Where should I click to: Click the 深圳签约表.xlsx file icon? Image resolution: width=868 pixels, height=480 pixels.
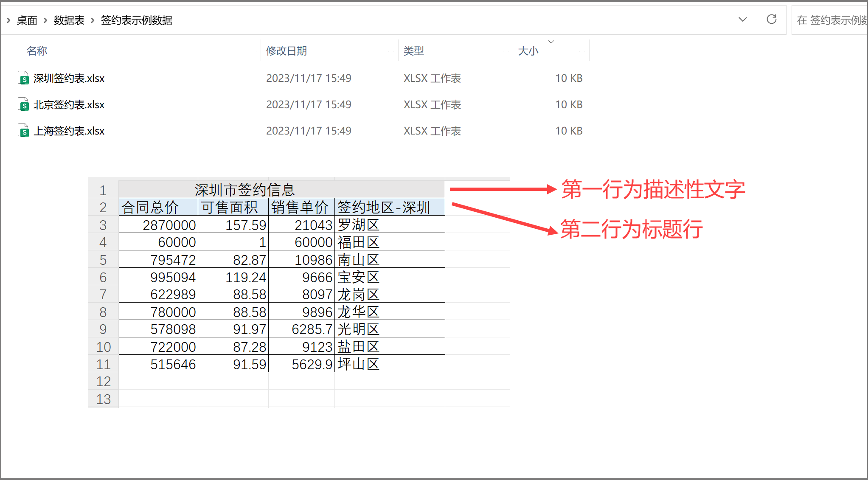tap(23, 78)
